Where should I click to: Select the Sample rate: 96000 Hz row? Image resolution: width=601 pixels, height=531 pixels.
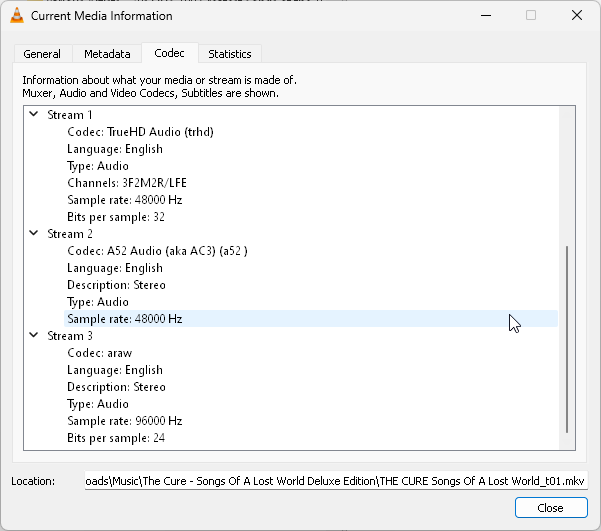pos(125,421)
